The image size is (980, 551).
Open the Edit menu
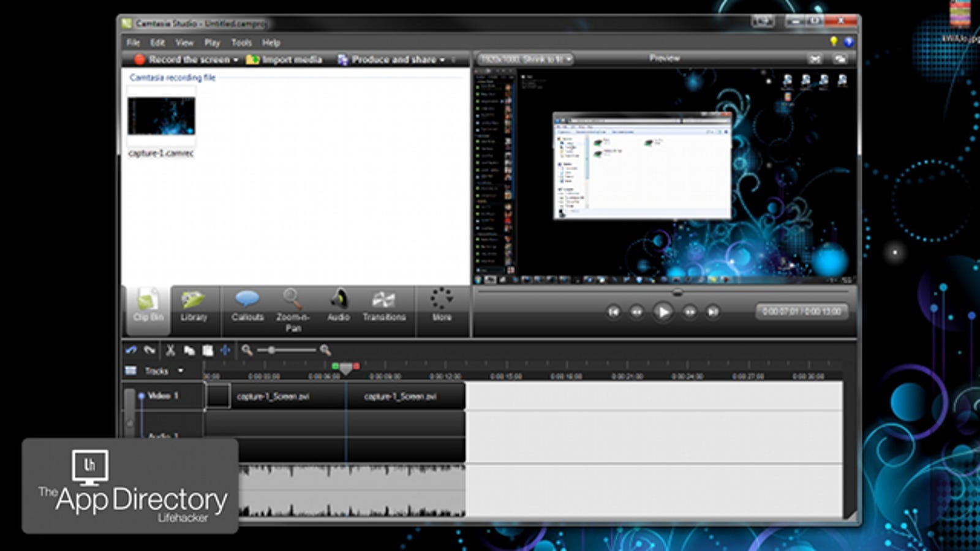158,43
